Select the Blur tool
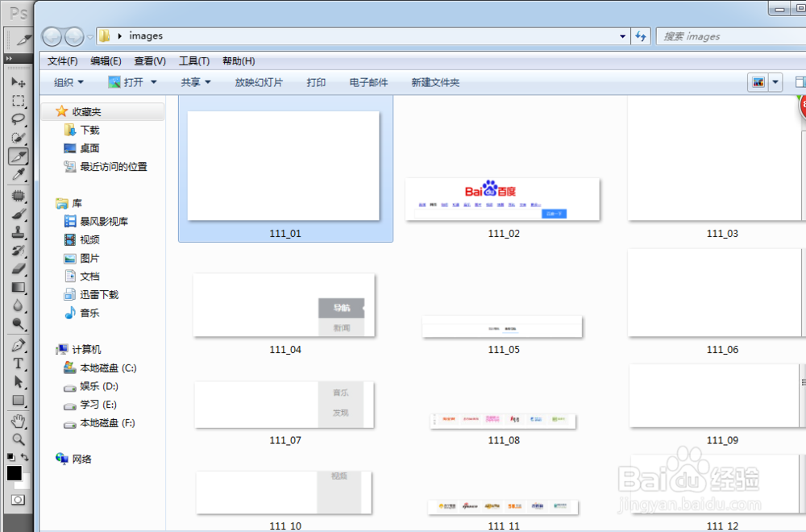 pos(18,305)
